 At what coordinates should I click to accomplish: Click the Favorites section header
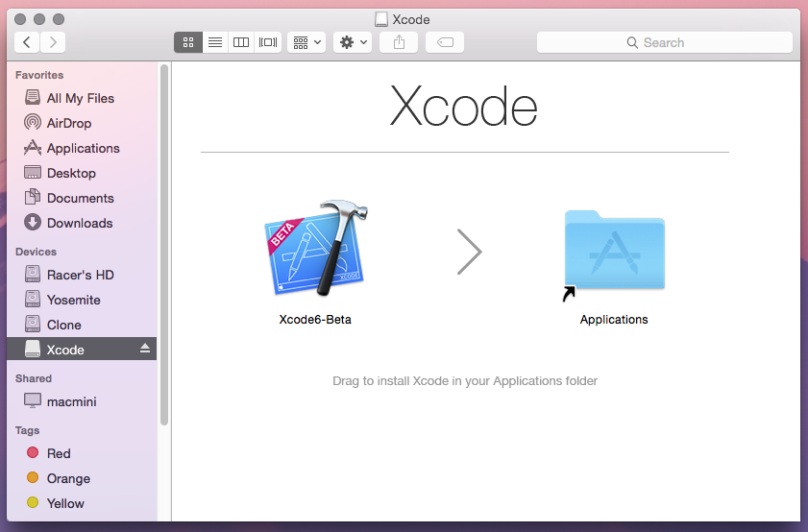point(39,75)
